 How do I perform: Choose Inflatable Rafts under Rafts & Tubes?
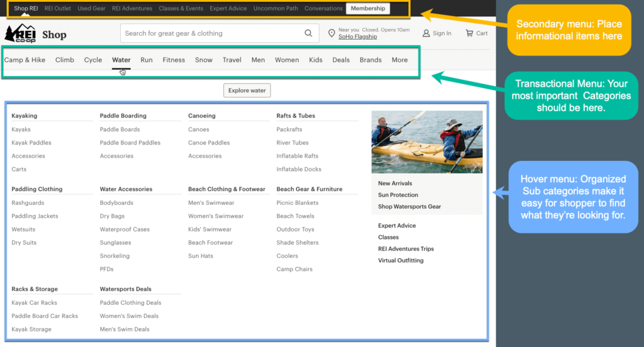point(297,156)
